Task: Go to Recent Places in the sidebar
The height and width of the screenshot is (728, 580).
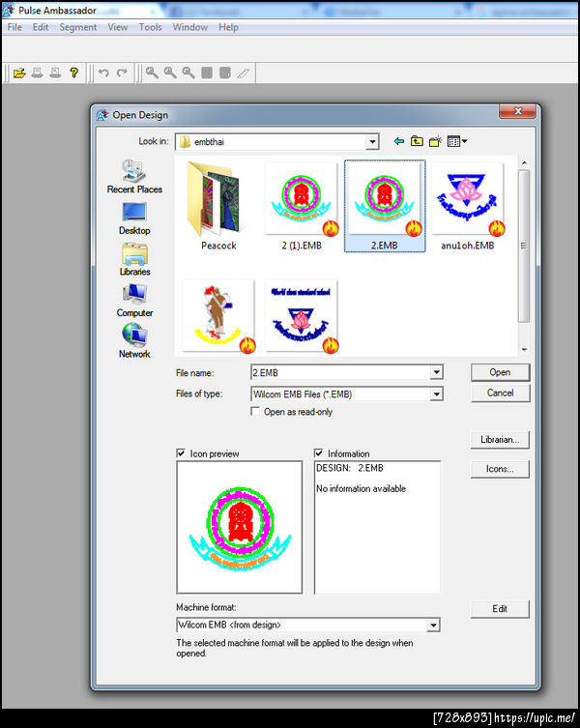Action: tap(134, 176)
